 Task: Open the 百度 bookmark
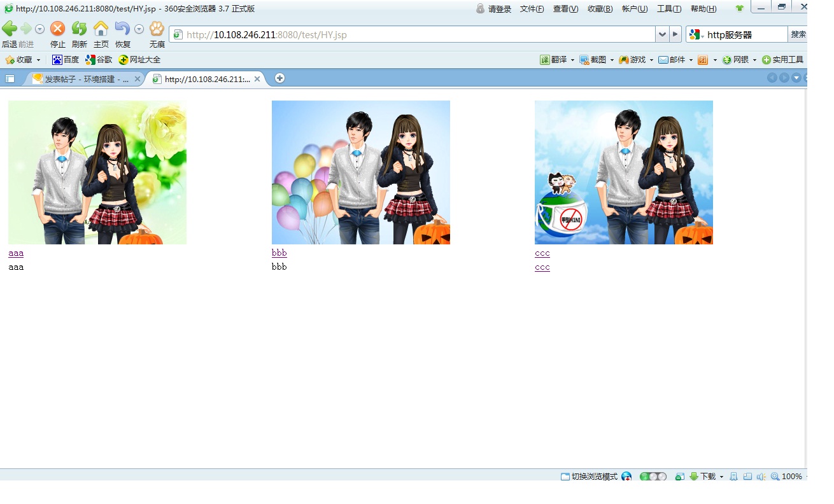click(x=66, y=60)
